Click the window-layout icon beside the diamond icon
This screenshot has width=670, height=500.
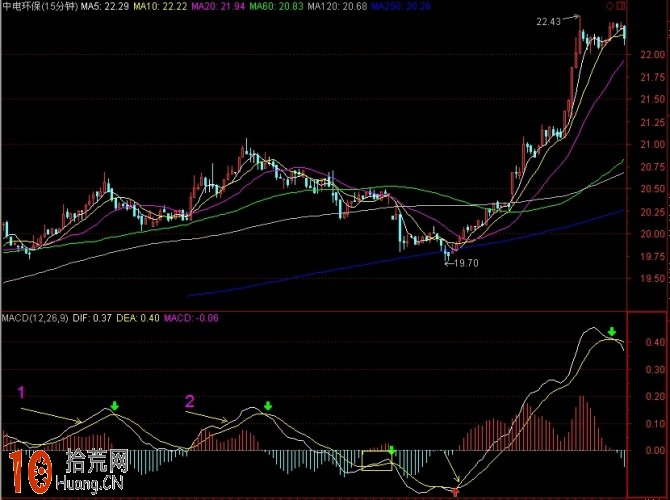click(621, 6)
